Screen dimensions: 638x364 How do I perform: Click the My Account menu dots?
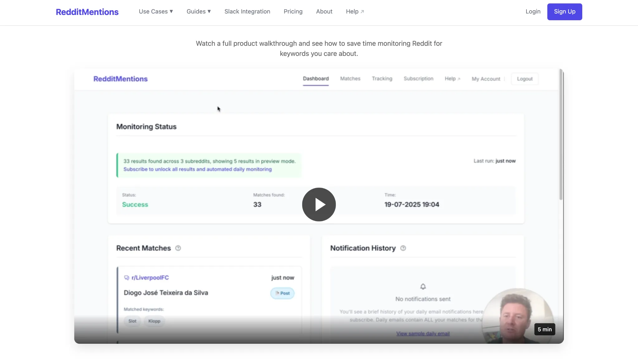click(504, 79)
